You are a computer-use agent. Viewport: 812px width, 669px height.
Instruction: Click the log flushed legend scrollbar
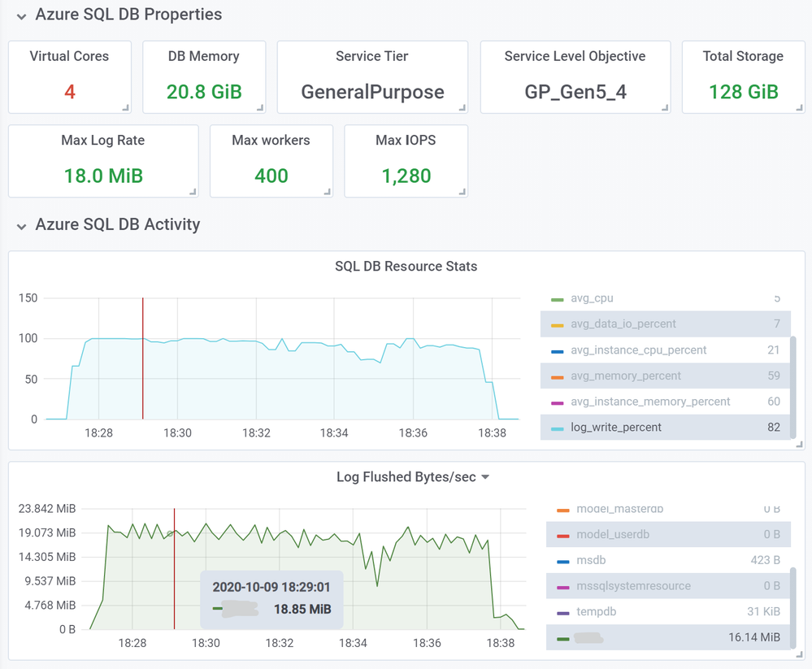[792, 608]
